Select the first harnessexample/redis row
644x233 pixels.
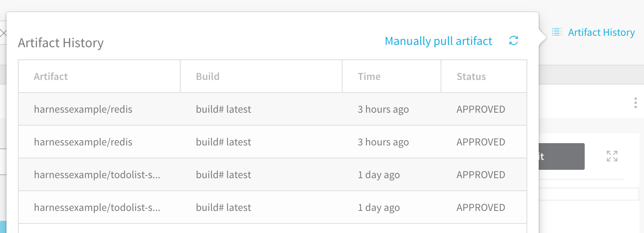[x=273, y=109]
